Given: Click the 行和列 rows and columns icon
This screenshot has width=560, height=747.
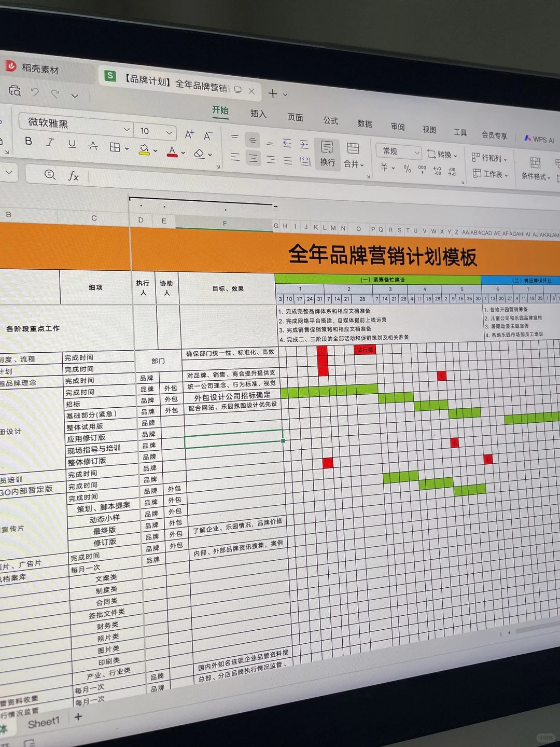Looking at the screenshot, I should (487, 158).
